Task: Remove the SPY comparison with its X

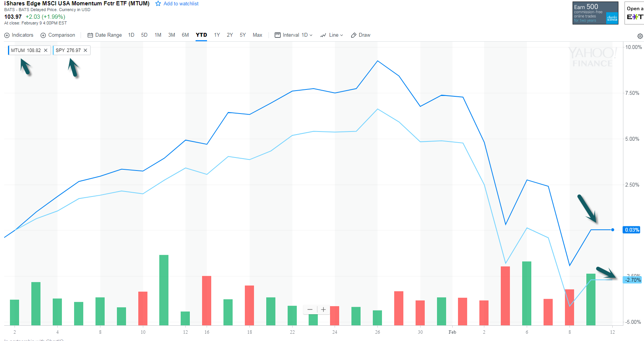Action: click(85, 50)
